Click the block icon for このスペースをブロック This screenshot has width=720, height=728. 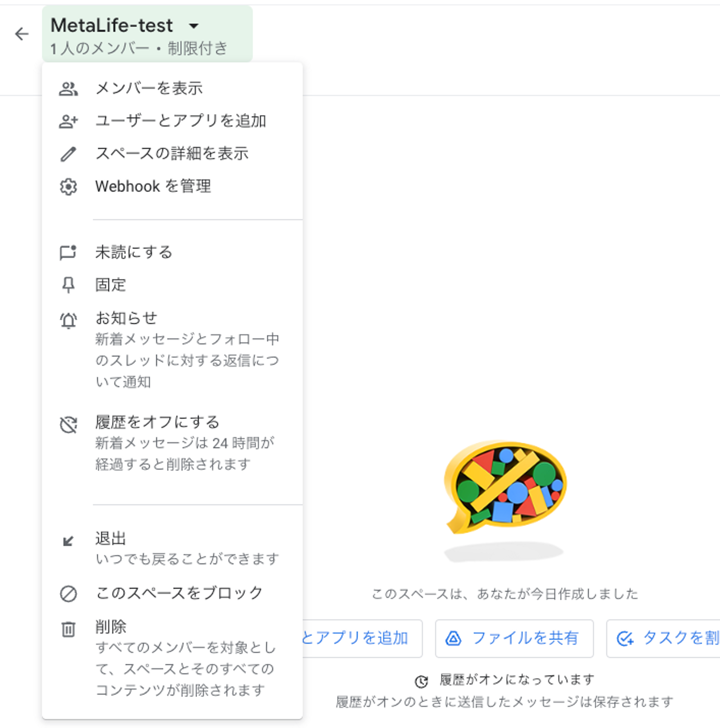(x=68, y=594)
